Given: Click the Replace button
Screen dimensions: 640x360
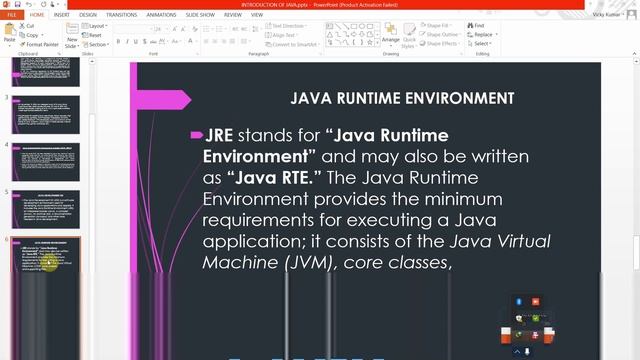Looking at the screenshot, I should point(482,35).
